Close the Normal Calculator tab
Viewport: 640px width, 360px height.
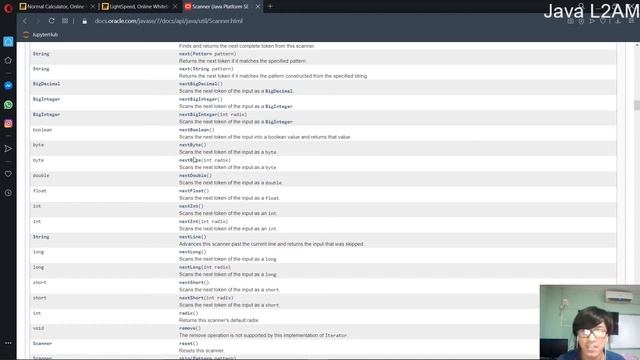pos(93,7)
